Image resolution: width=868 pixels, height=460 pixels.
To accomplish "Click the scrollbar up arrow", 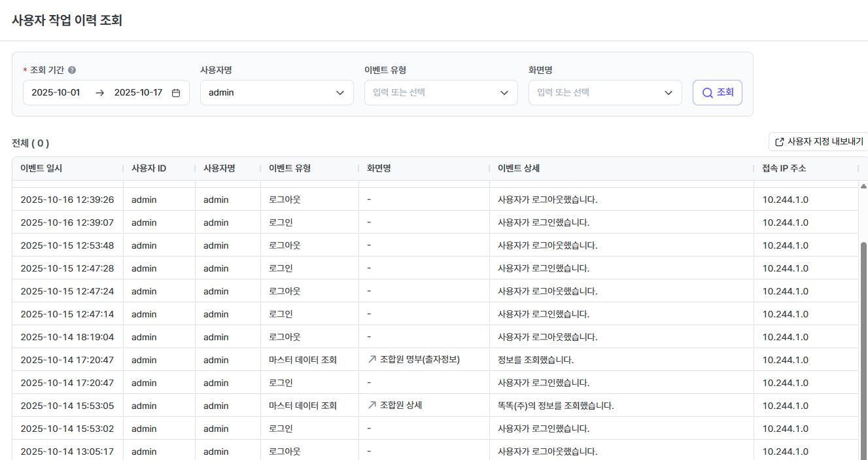I will (863, 186).
